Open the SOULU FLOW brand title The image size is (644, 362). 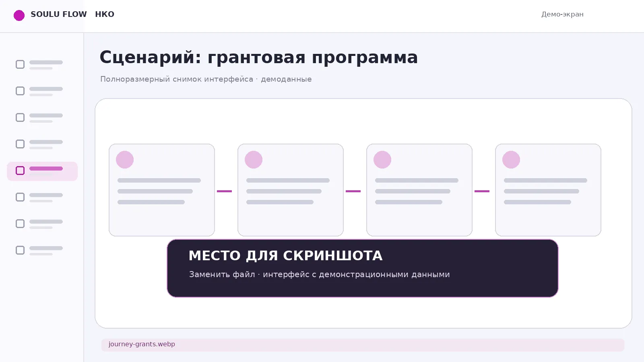(59, 14)
